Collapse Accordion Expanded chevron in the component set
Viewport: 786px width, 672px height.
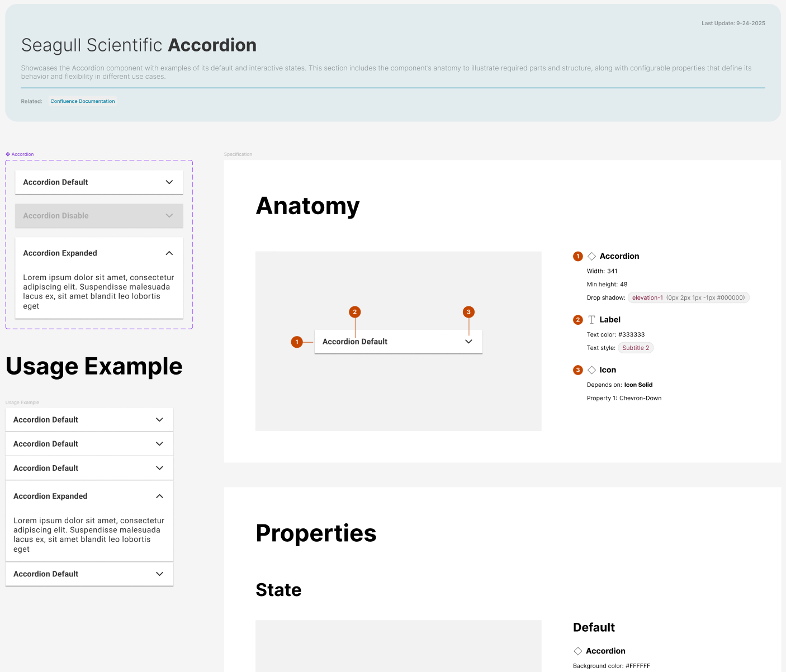click(169, 253)
